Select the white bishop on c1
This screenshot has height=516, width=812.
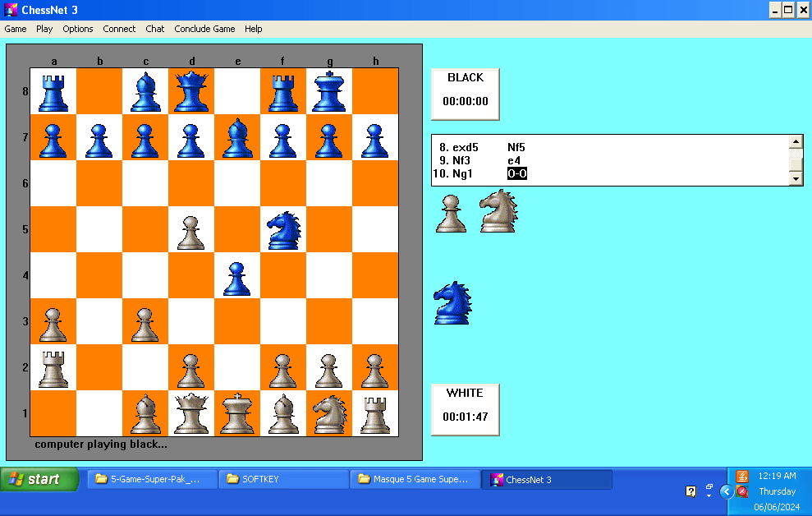click(x=145, y=413)
